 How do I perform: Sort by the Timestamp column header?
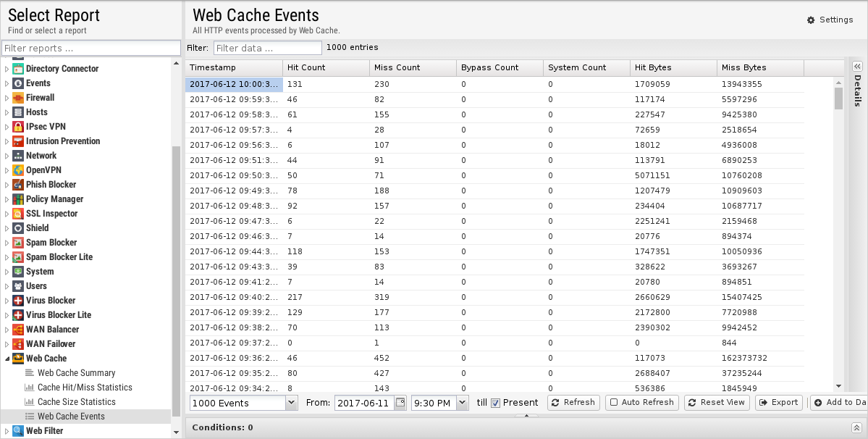click(234, 67)
